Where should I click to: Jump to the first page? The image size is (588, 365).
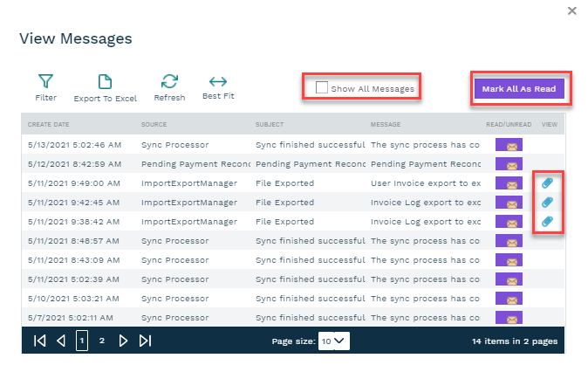39,341
